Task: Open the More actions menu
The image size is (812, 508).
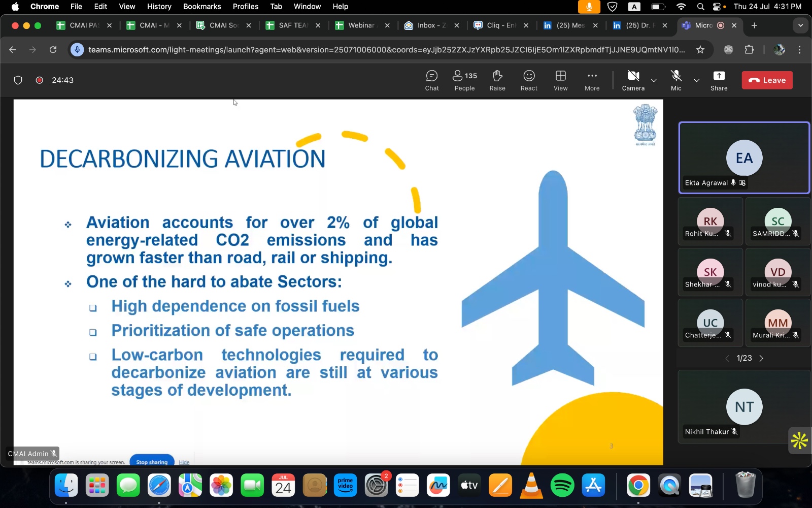Action: 592,80
